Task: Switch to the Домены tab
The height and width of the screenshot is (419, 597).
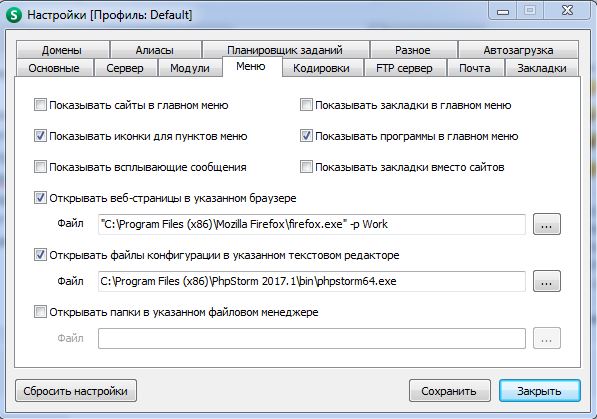Action: point(62,50)
